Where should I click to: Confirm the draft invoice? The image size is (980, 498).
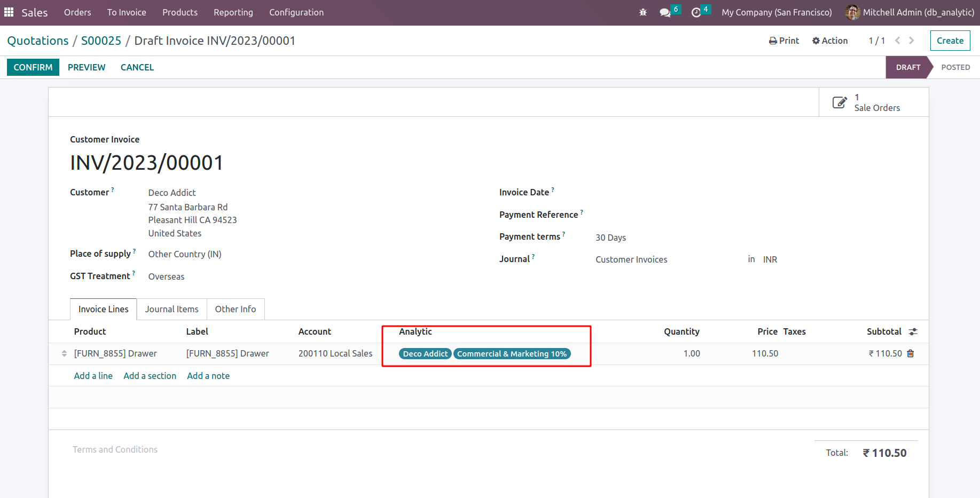(33, 67)
